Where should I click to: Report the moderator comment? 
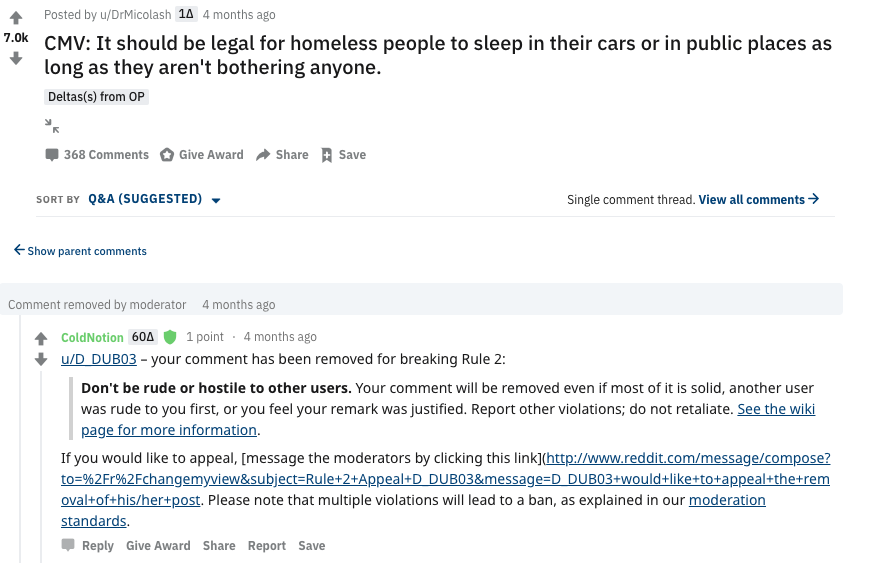(x=267, y=546)
